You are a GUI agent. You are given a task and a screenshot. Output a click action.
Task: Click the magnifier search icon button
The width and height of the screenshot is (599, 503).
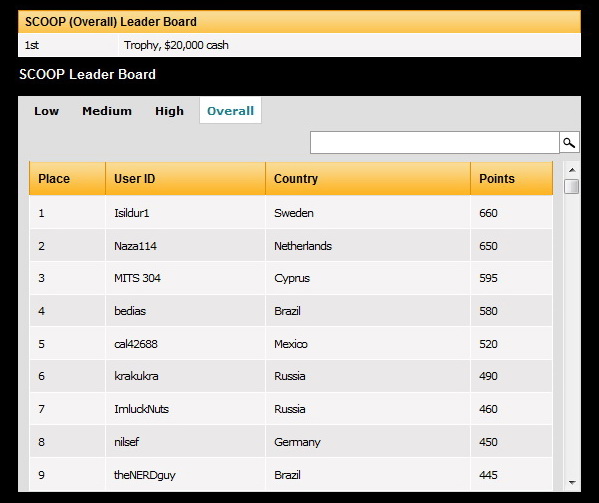point(569,142)
